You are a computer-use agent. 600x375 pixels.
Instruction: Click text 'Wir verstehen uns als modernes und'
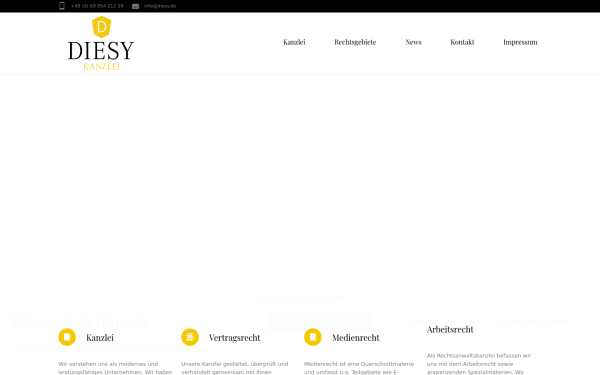[x=108, y=364]
